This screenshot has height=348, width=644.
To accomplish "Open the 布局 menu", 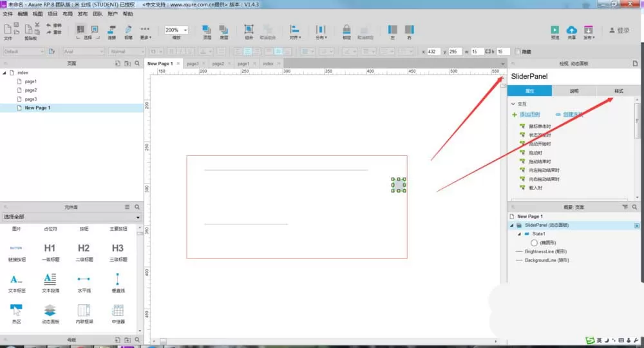I will pyautogui.click(x=68, y=14).
